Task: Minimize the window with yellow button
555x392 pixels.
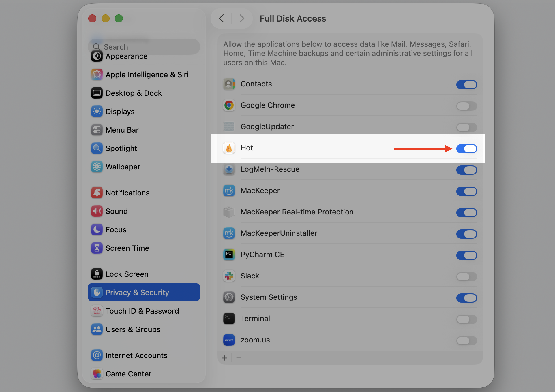Action: pos(106,19)
